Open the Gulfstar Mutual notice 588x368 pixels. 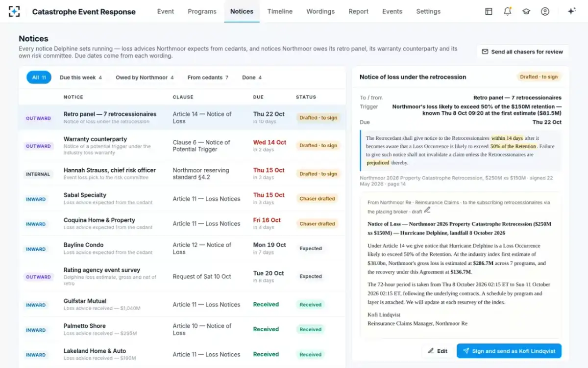tap(182, 305)
